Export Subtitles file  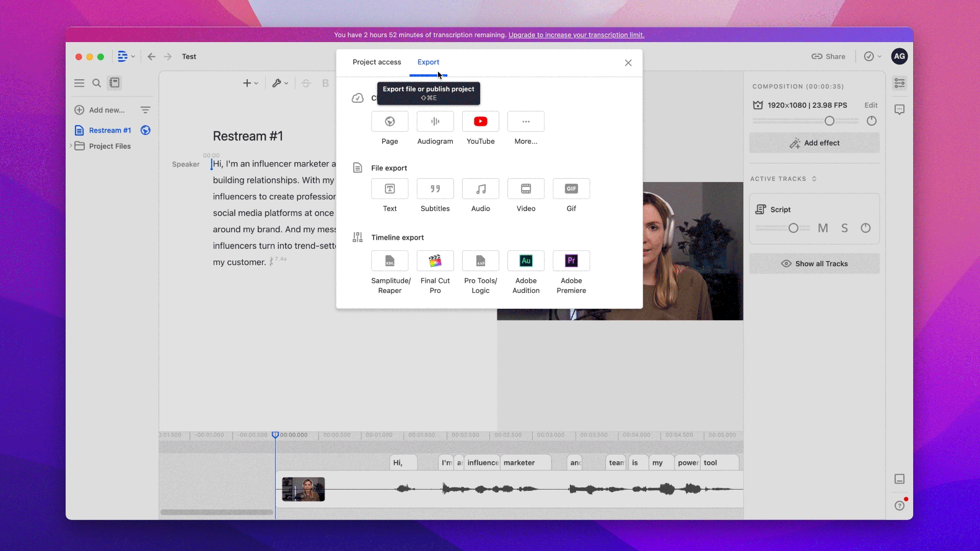coord(435,189)
